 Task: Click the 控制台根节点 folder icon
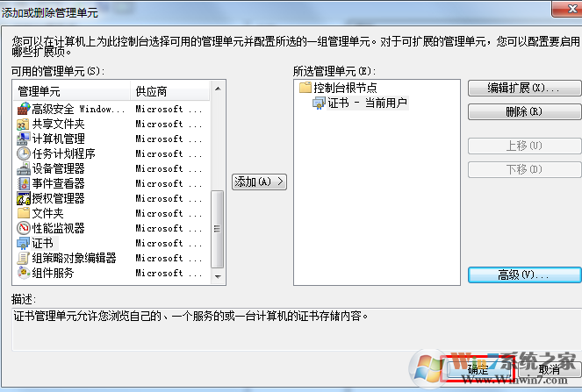[305, 88]
